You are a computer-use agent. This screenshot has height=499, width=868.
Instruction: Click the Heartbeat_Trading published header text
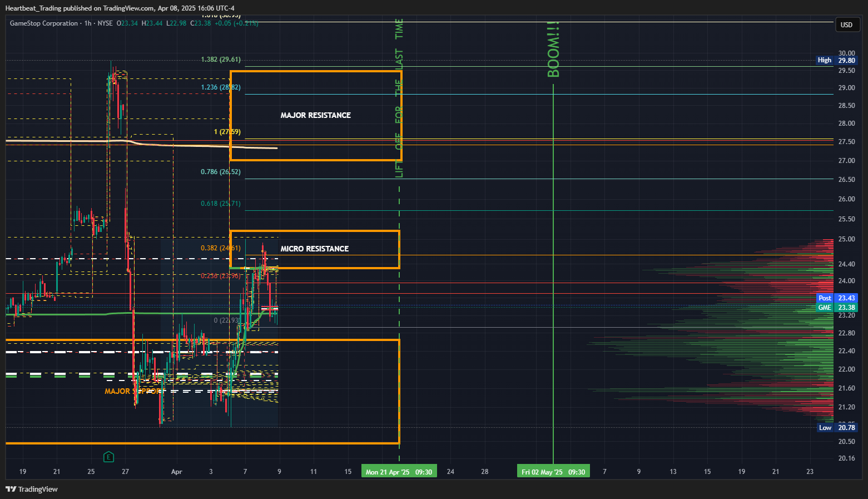click(120, 8)
